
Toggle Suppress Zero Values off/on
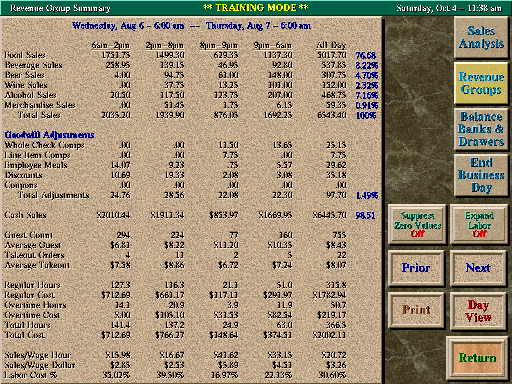tap(417, 224)
